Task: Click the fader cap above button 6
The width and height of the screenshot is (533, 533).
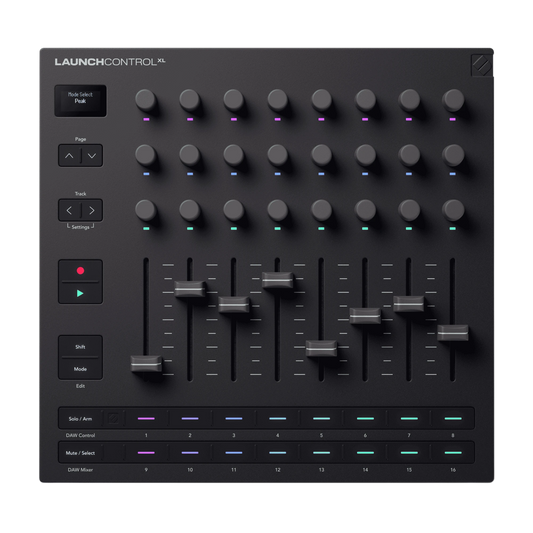Action: pos(365,316)
